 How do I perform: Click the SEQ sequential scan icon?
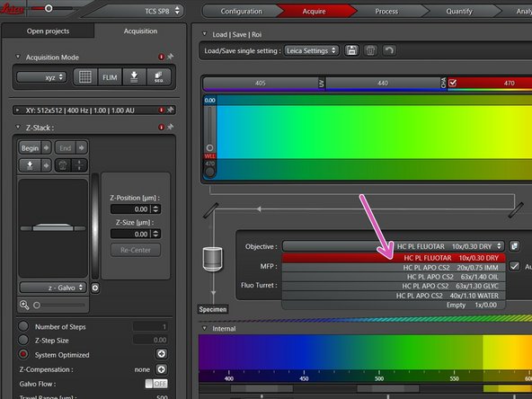(x=158, y=77)
